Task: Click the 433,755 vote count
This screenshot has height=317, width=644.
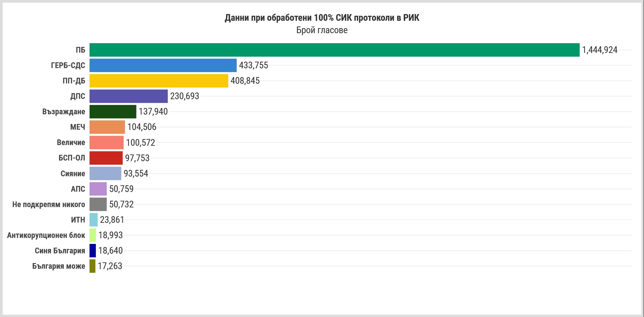Action: tap(254, 65)
